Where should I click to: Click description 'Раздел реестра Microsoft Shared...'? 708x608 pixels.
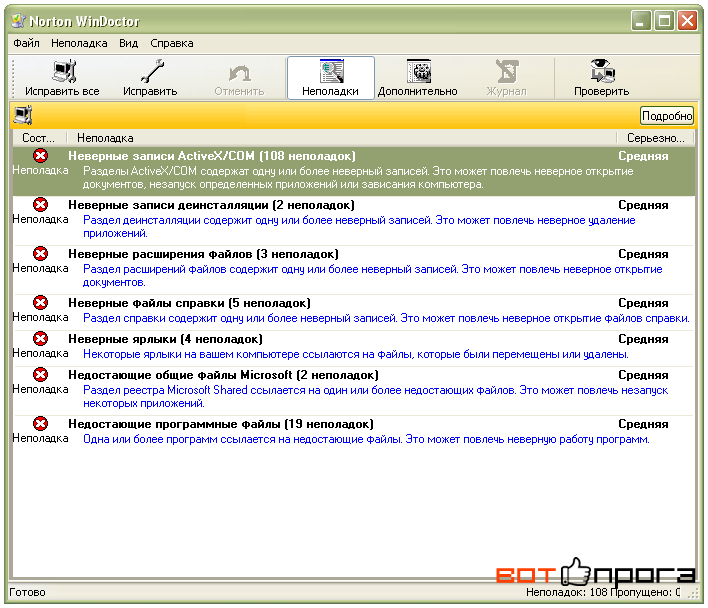click(375, 397)
